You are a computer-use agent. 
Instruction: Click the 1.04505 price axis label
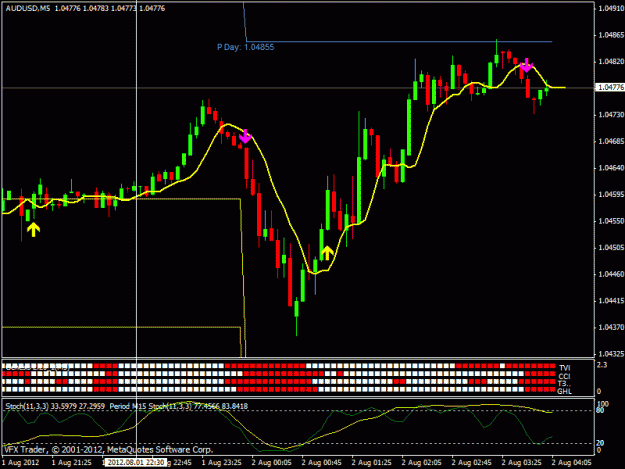pyautogui.click(x=611, y=248)
